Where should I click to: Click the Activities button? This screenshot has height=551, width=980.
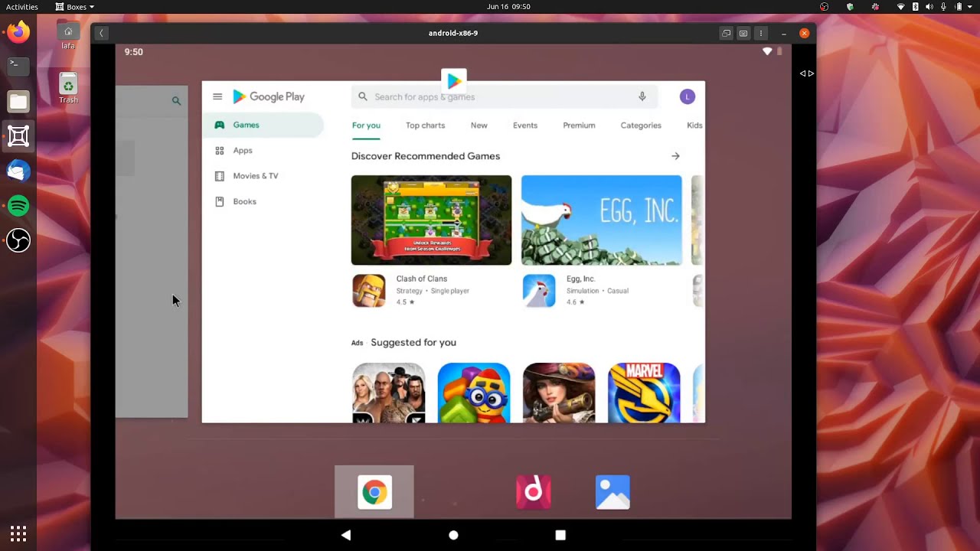(22, 7)
